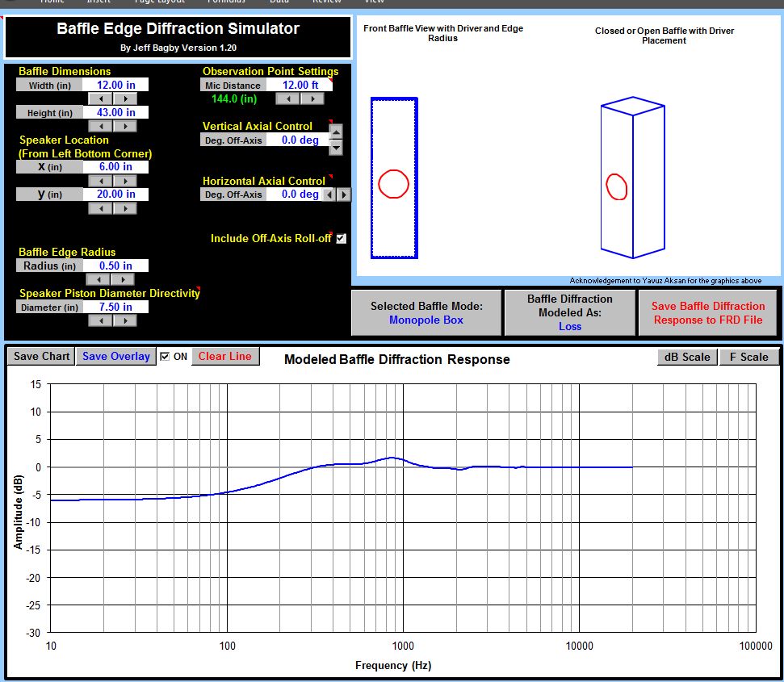Decrease Baffle Edge Radius with left arrow
This screenshot has width=784, height=682.
99,279
